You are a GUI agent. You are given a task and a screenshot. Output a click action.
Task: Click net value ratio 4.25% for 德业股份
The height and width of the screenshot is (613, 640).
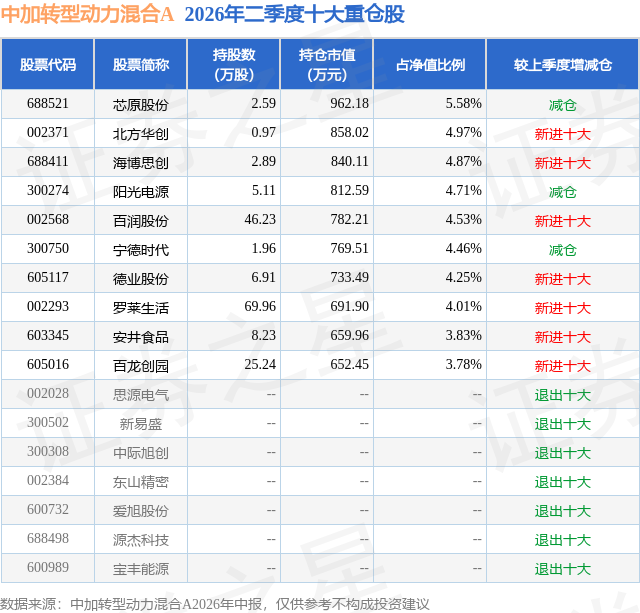pos(464,278)
